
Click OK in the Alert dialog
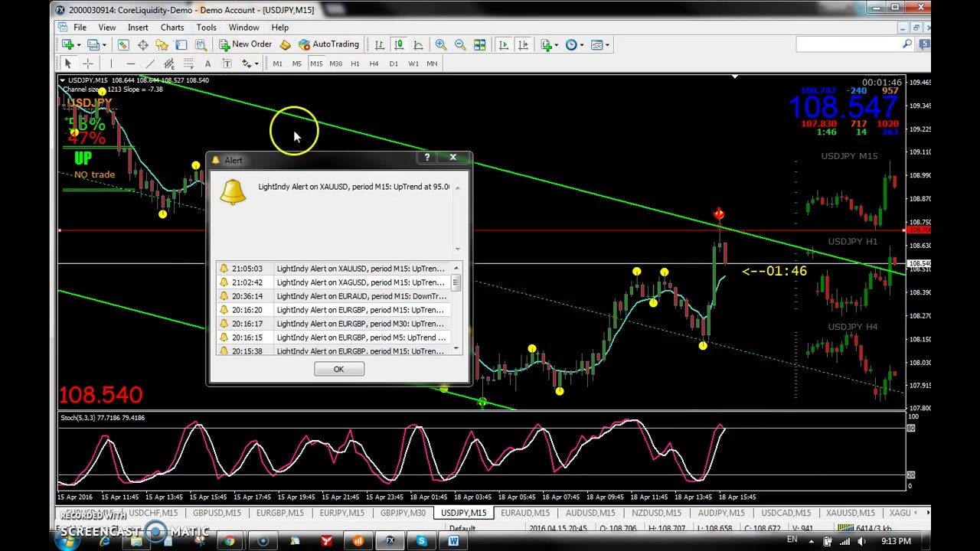tap(338, 369)
